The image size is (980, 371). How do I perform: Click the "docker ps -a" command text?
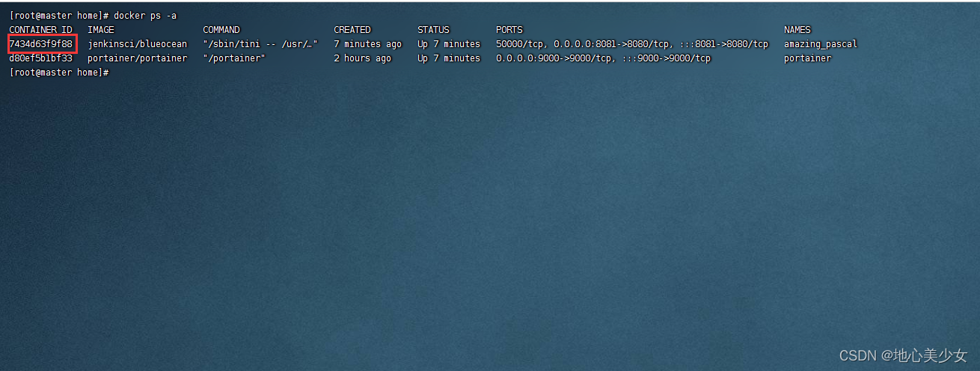(x=145, y=16)
